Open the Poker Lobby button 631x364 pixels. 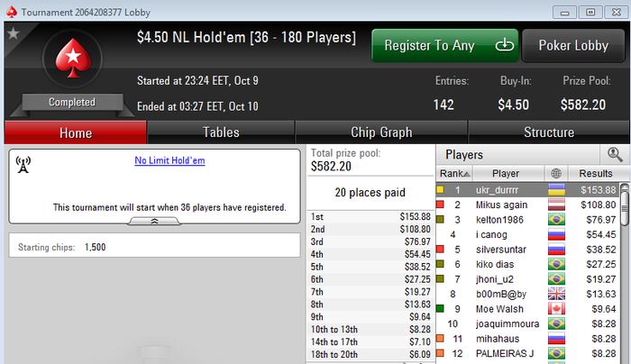[x=573, y=45]
